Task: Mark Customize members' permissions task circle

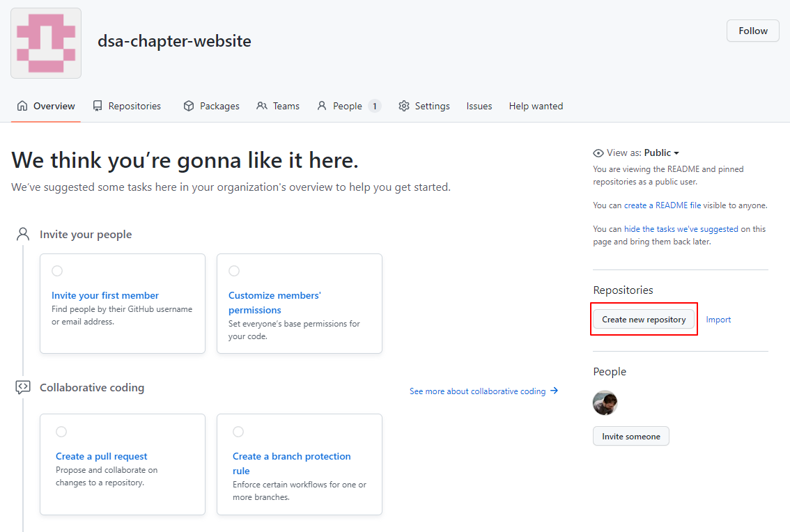Action: 234,271
